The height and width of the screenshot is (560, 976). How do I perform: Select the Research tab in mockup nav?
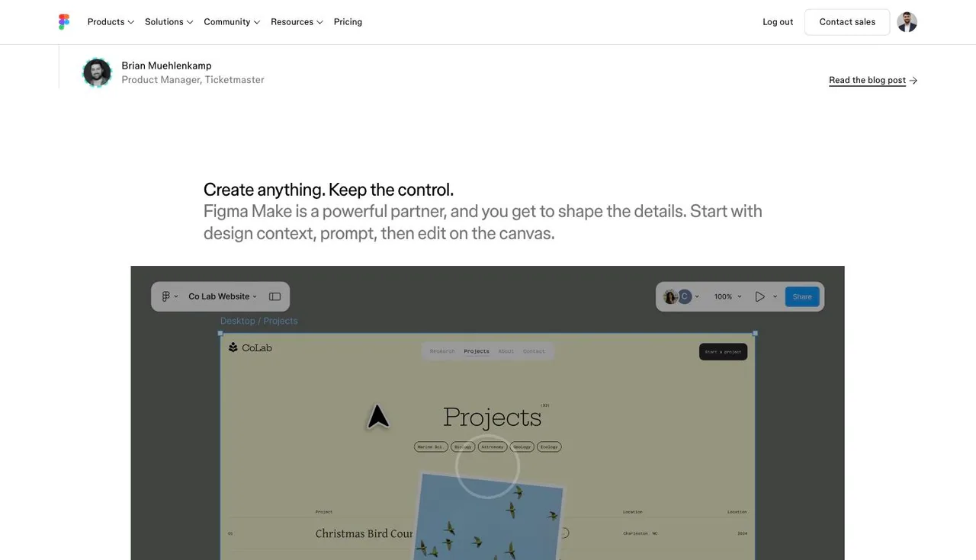pyautogui.click(x=442, y=351)
